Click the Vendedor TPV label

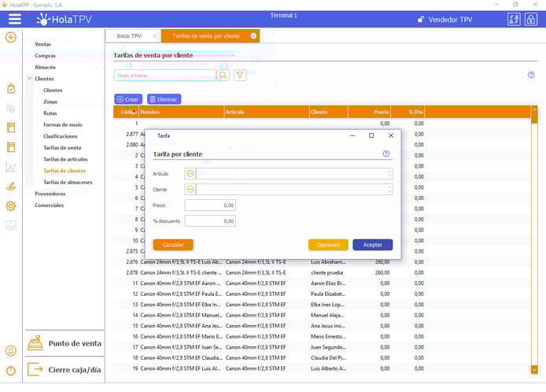450,20
